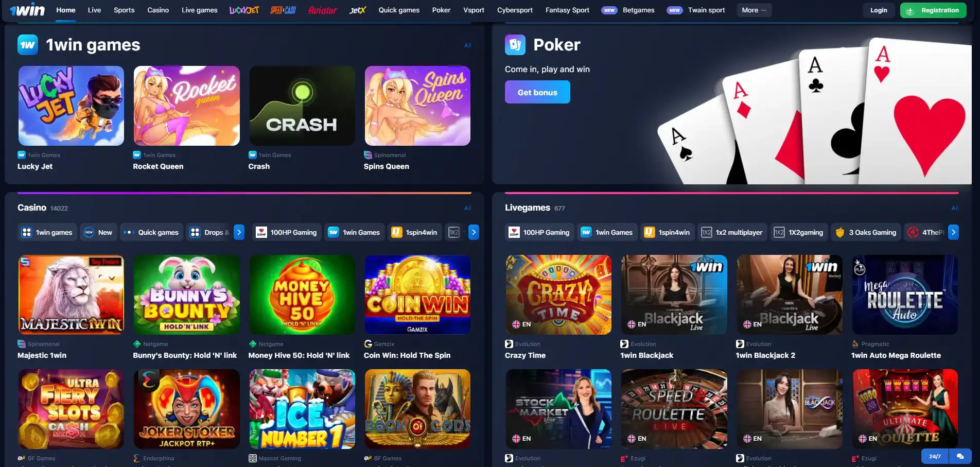Open the live chat bubble icon

[x=960, y=456]
